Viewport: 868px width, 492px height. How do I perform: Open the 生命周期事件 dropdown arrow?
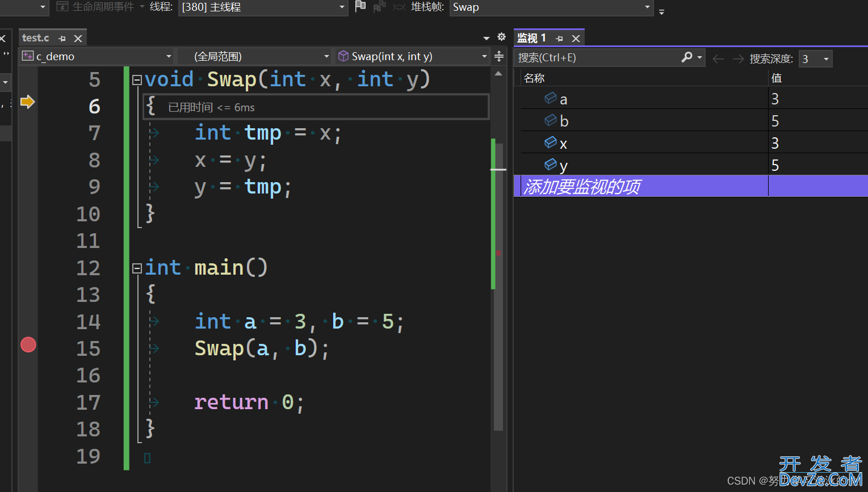142,7
